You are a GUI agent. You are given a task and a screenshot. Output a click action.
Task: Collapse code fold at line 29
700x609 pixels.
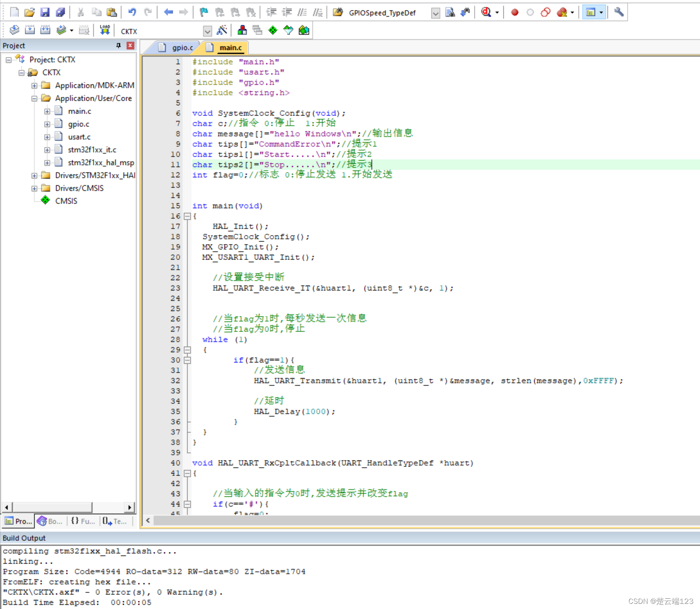tap(187, 350)
